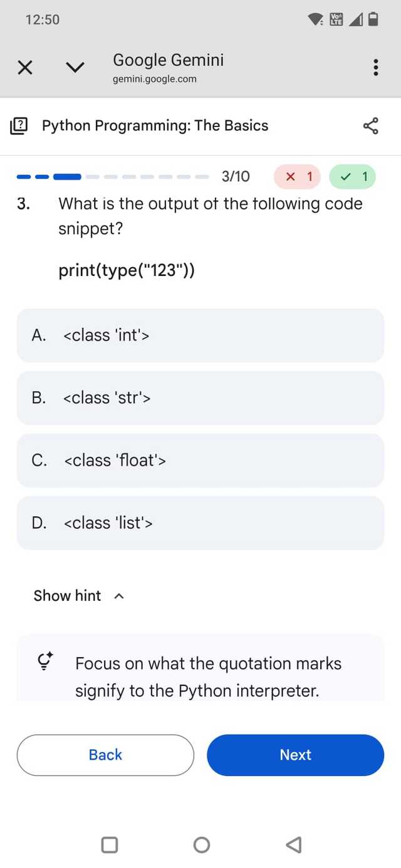The image size is (401, 868).
Task: Tap the share quiz icon
Action: [x=371, y=126]
